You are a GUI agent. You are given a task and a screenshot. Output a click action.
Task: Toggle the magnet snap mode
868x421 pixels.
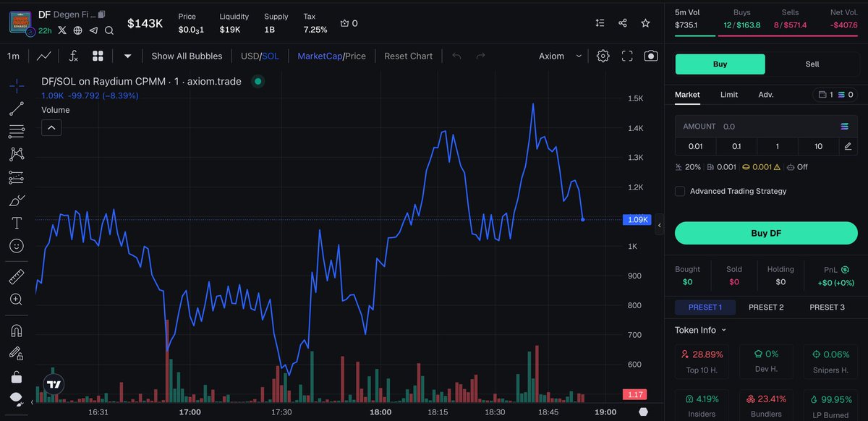click(x=16, y=331)
